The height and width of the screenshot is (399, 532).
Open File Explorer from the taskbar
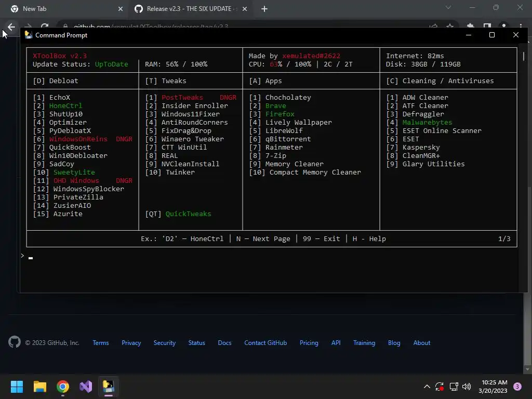[39, 387]
